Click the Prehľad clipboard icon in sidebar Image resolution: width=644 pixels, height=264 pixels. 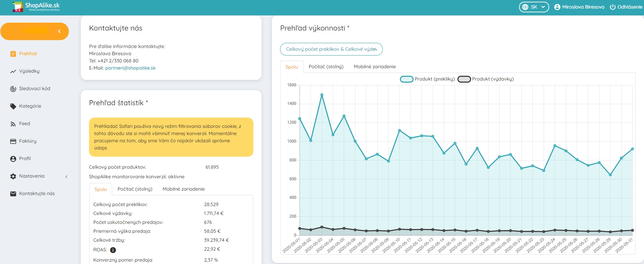(13, 54)
